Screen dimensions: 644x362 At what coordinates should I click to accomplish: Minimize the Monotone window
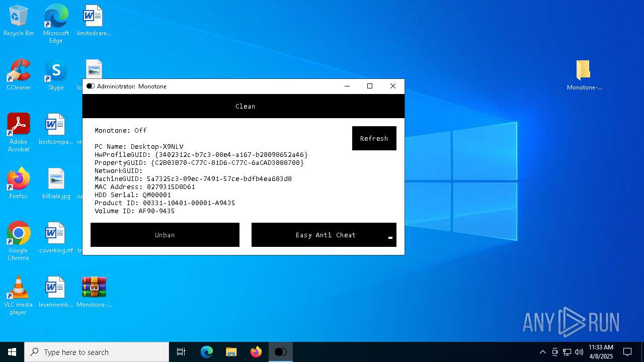click(x=347, y=86)
